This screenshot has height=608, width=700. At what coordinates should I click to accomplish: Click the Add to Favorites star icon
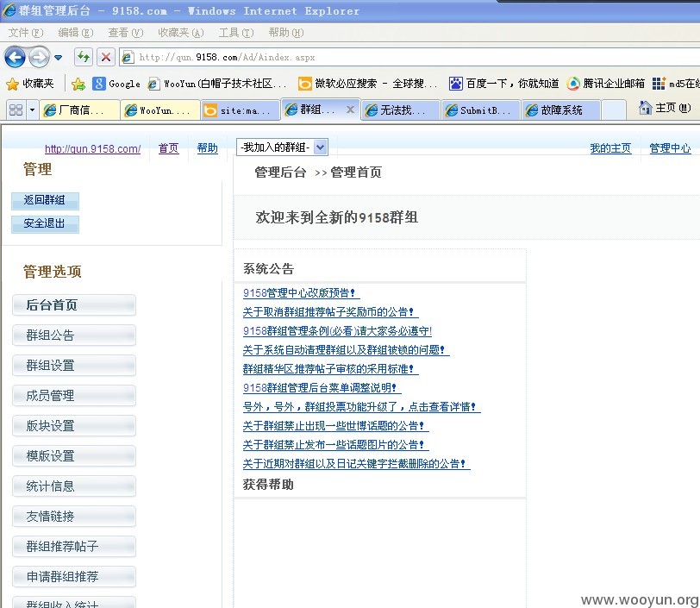[x=78, y=84]
